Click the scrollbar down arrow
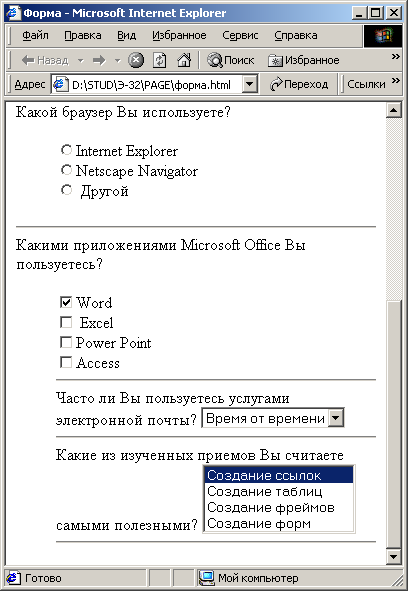Image resolution: width=408 pixels, height=591 pixels. click(394, 556)
